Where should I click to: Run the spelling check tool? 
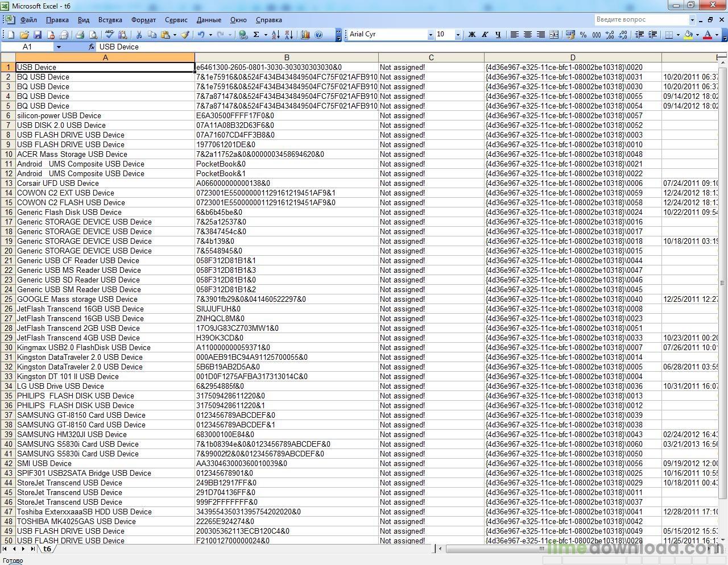pyautogui.click(x=109, y=35)
